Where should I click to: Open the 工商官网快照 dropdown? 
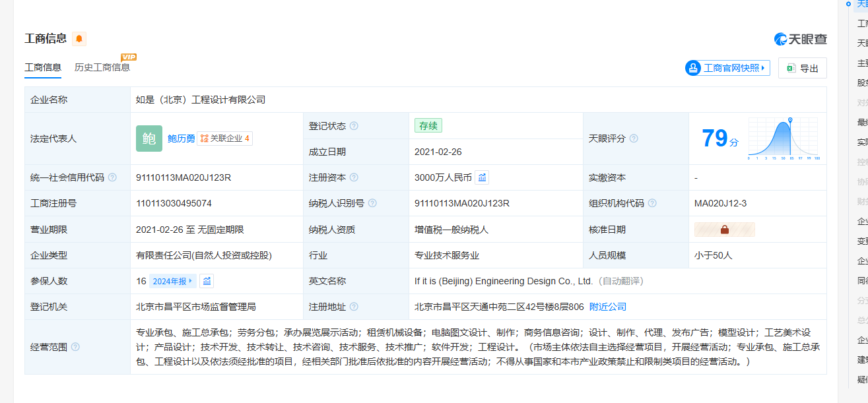coord(728,68)
